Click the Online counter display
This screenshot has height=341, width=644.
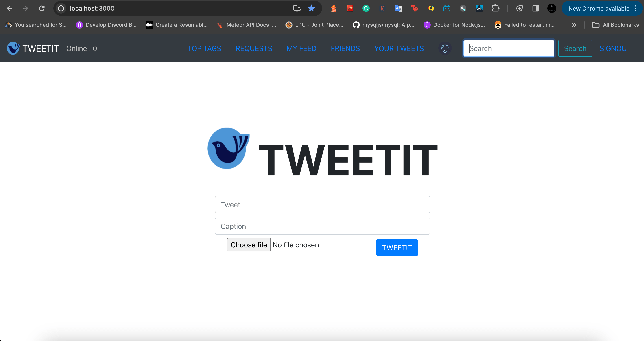click(x=81, y=48)
